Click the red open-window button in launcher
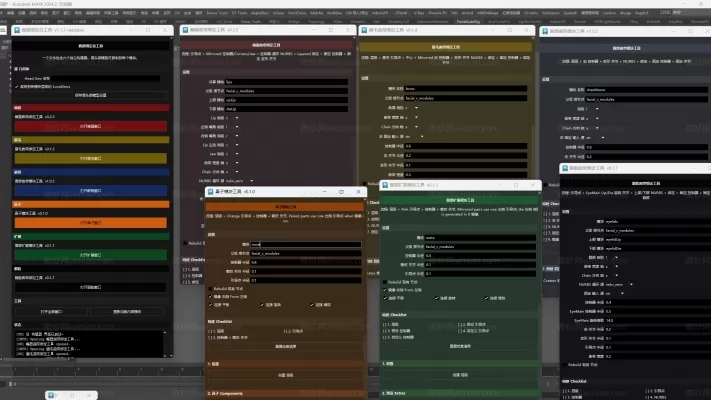The height and width of the screenshot is (400, 711). coord(91,126)
